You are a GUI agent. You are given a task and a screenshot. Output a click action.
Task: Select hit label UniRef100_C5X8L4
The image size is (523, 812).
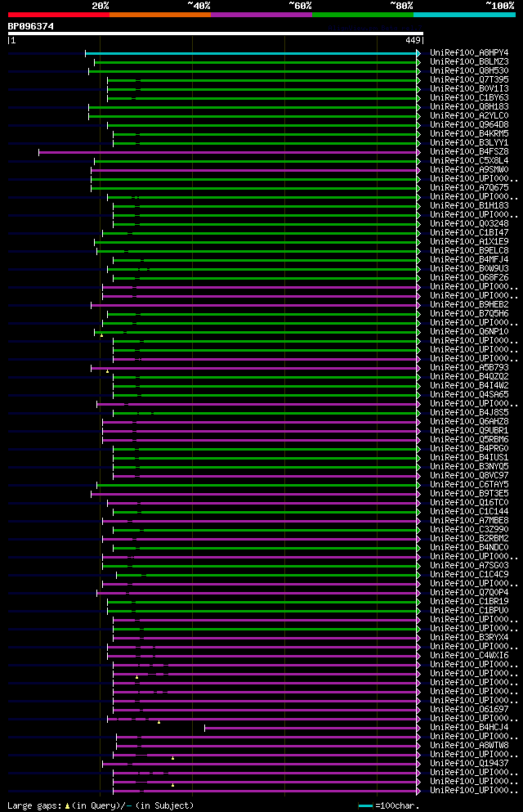469,160
